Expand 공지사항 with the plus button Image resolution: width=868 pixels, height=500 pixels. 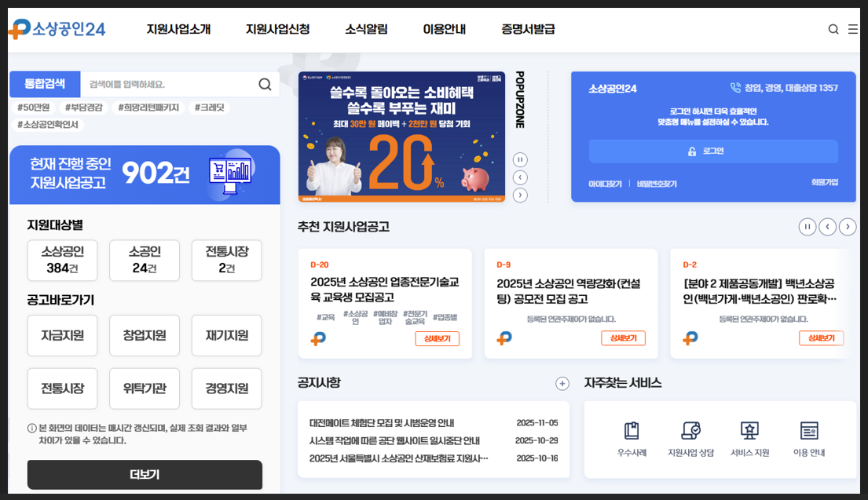[x=562, y=384]
